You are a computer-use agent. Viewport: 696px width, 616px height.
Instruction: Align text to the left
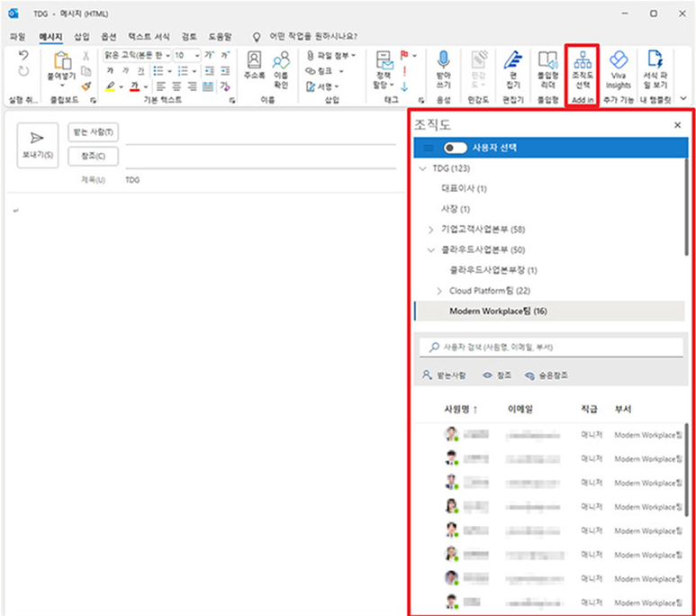coord(160,86)
